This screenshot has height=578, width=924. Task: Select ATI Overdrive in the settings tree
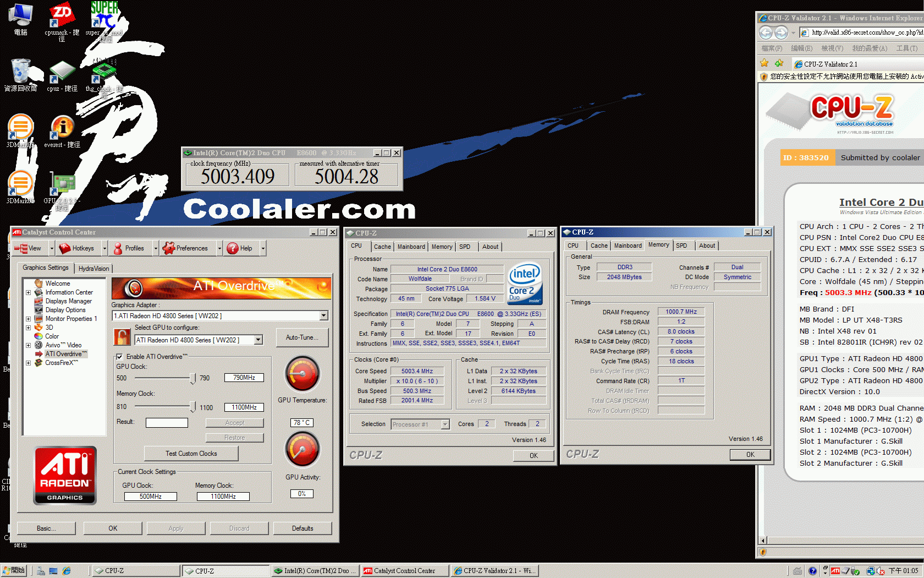65,354
